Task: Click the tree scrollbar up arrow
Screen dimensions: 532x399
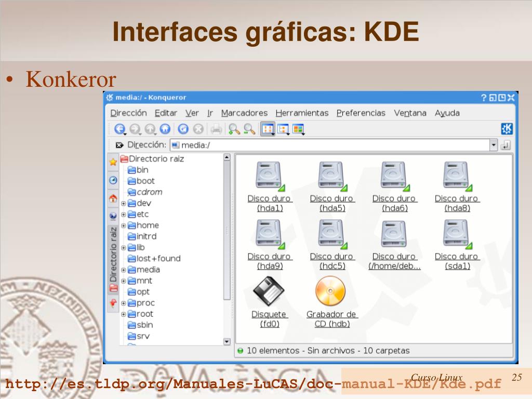Action: click(227, 157)
